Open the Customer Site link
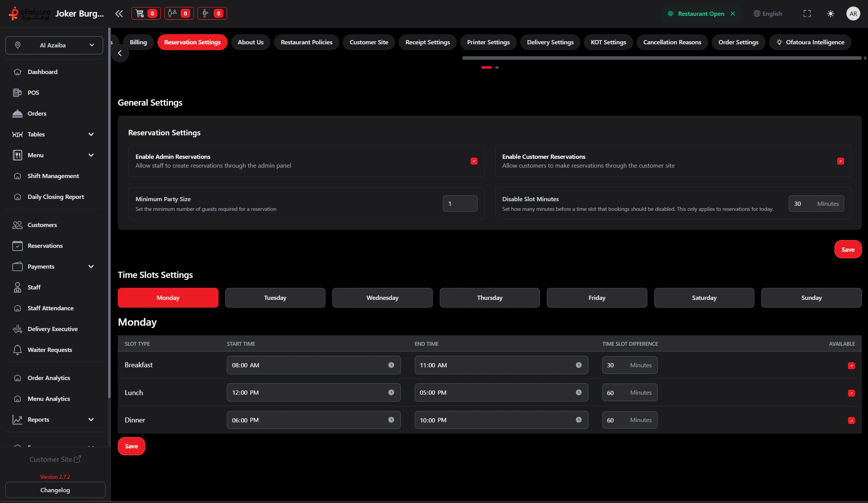This screenshot has height=503, width=868. click(x=55, y=459)
